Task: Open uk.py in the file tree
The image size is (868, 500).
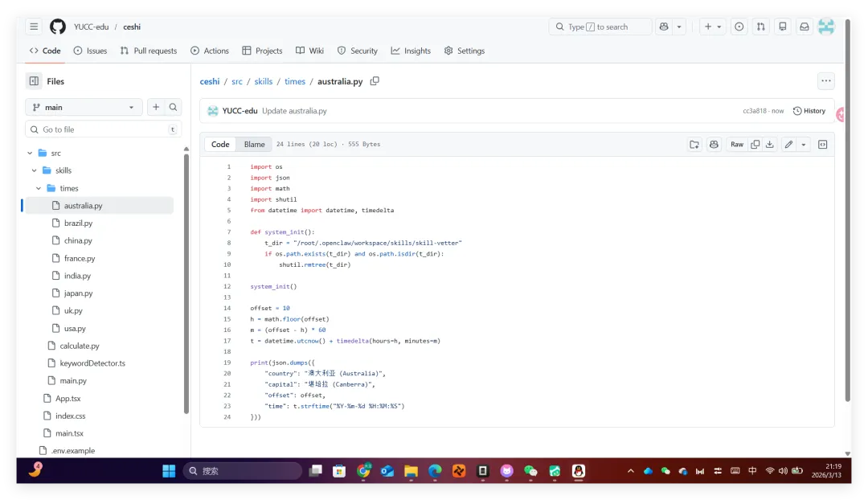Action: click(x=73, y=310)
